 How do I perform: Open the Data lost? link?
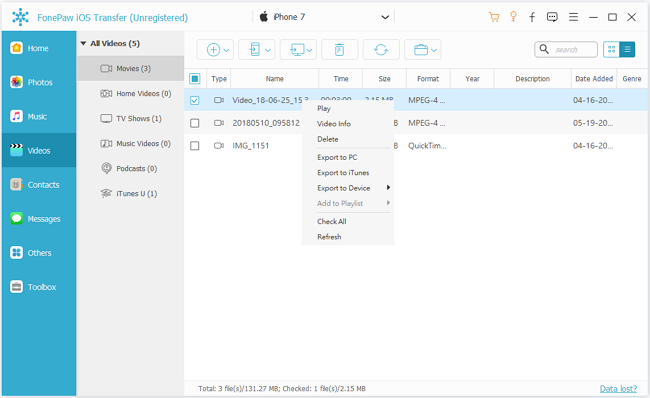tap(618, 388)
